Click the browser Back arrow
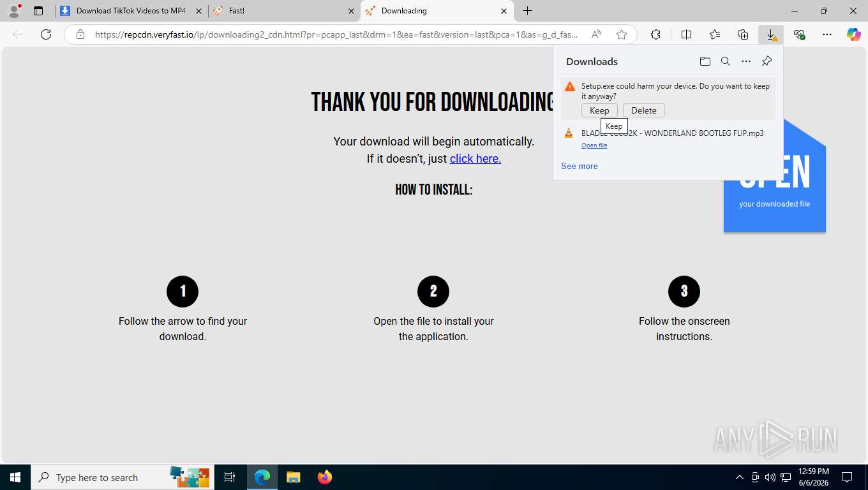The width and height of the screenshot is (868, 490). [x=18, y=34]
